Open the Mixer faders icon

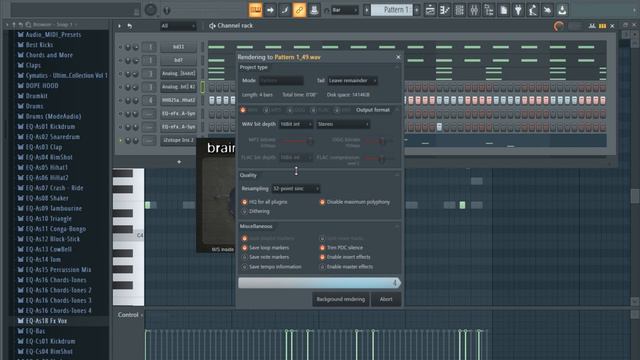pos(474,10)
